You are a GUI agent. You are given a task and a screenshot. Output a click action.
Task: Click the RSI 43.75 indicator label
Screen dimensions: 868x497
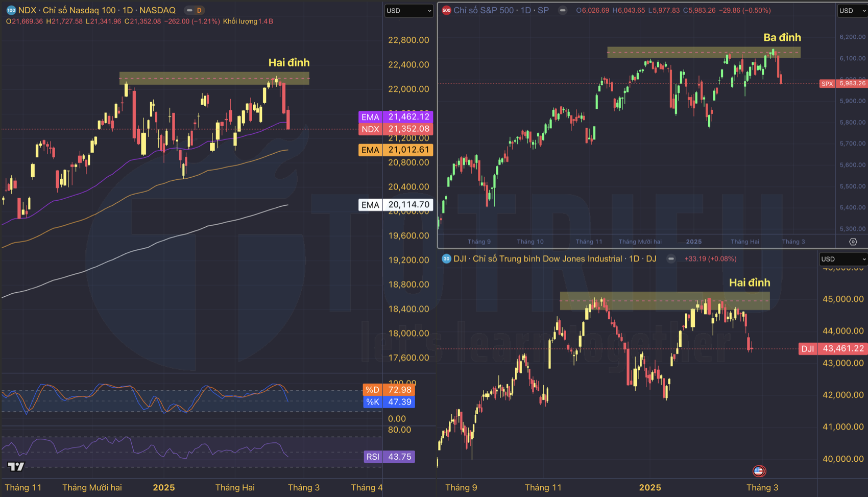click(389, 457)
